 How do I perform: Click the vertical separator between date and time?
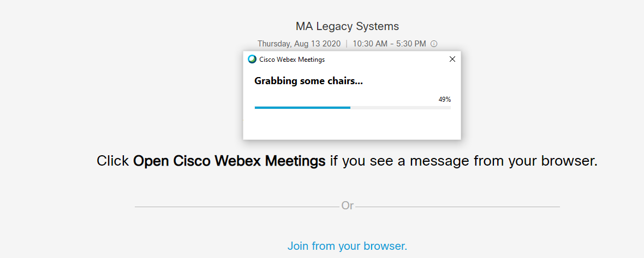click(347, 44)
